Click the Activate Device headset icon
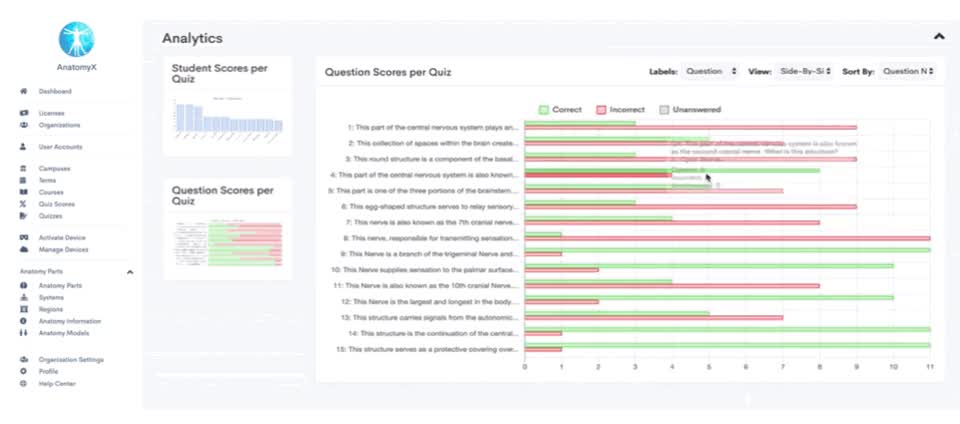Viewport: 960px width, 424px height. [23, 238]
